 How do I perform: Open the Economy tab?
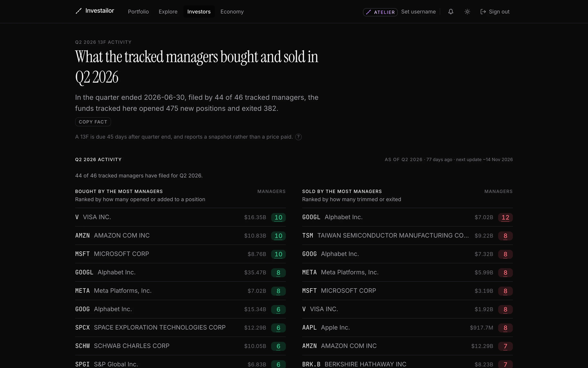(x=232, y=12)
